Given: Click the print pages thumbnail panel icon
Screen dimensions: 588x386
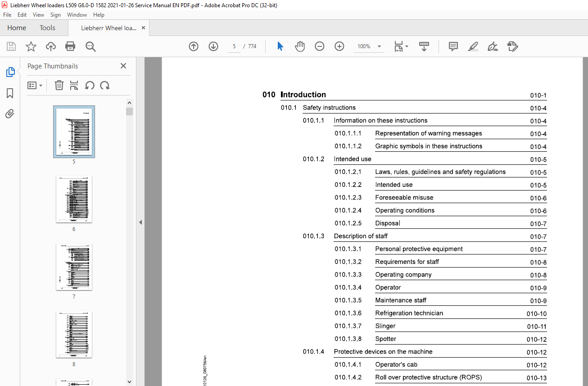Looking at the screenshot, I should click(x=74, y=85).
